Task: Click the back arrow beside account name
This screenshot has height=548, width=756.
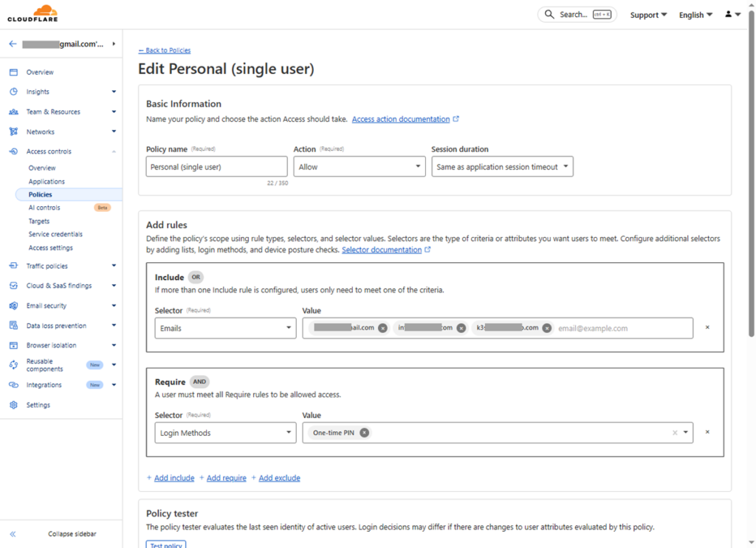Action: tap(13, 44)
